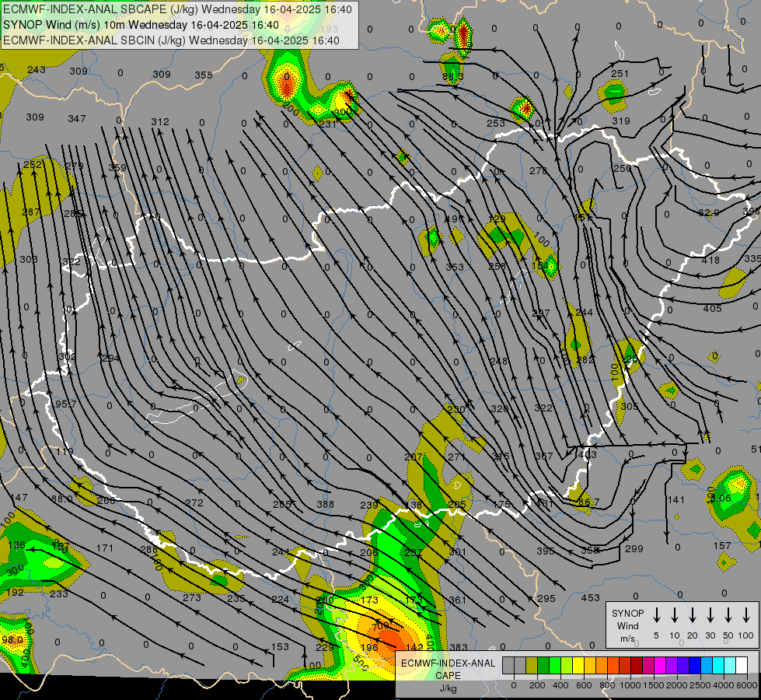Click the '800' tick label on the scale
Screen dimensions: 761x700
tap(607, 685)
